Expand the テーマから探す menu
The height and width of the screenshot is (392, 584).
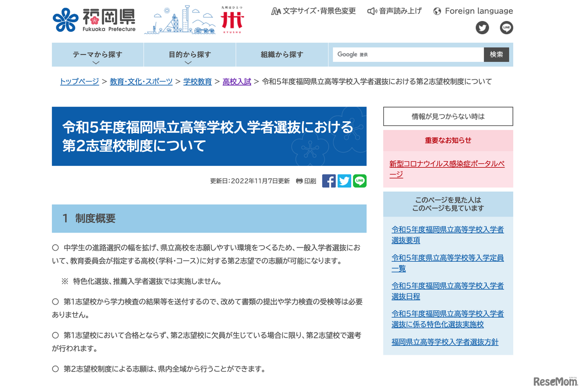(98, 55)
